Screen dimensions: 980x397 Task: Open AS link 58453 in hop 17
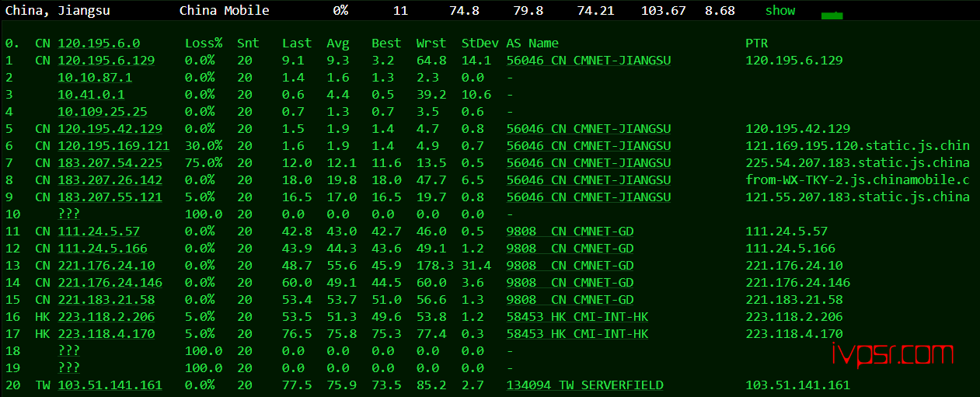tap(577, 334)
